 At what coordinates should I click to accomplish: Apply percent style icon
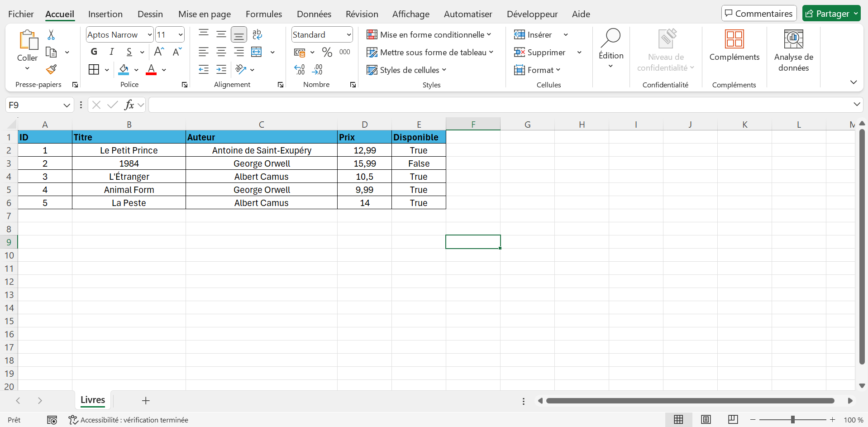tap(327, 53)
